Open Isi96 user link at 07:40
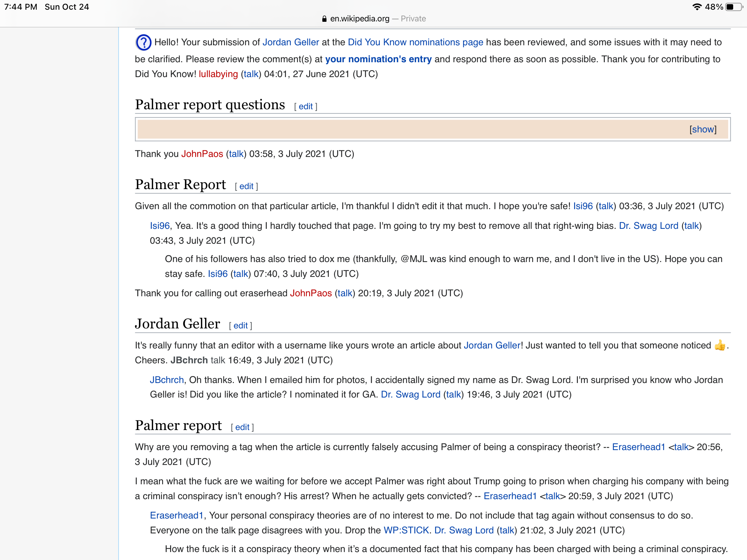 [218, 274]
